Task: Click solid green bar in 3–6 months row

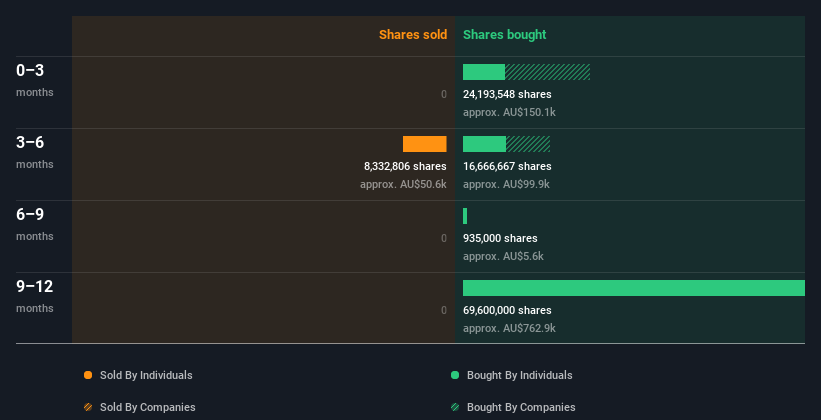Action: click(x=484, y=144)
